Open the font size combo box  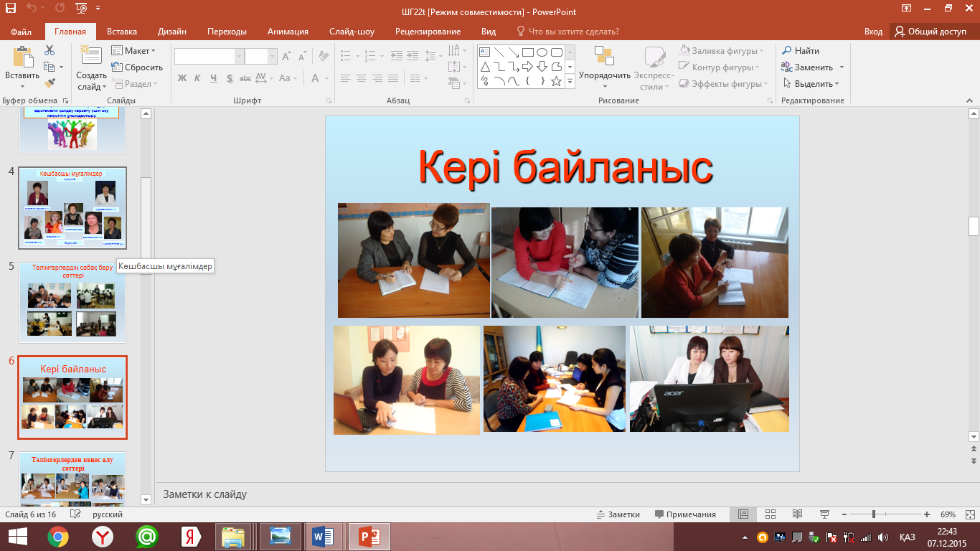260,56
